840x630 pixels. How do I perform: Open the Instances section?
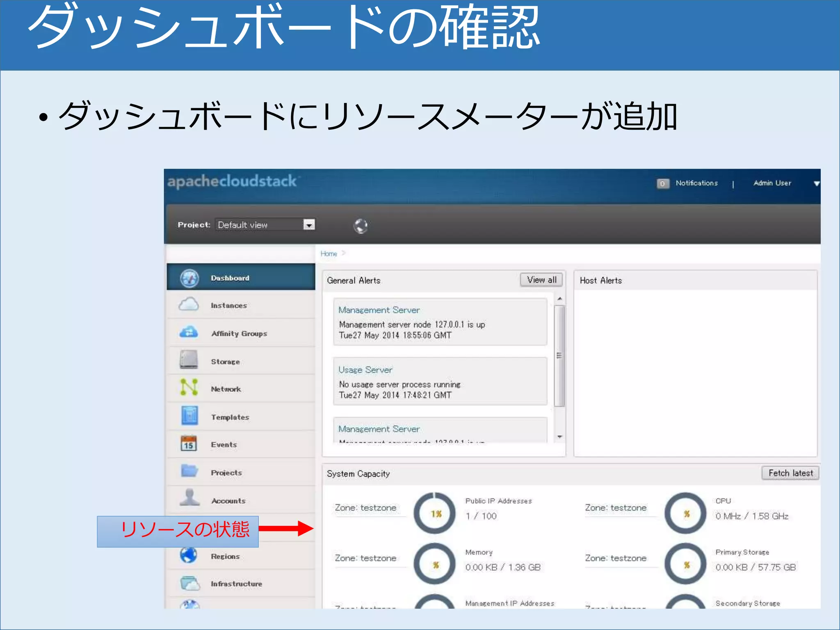(x=241, y=305)
